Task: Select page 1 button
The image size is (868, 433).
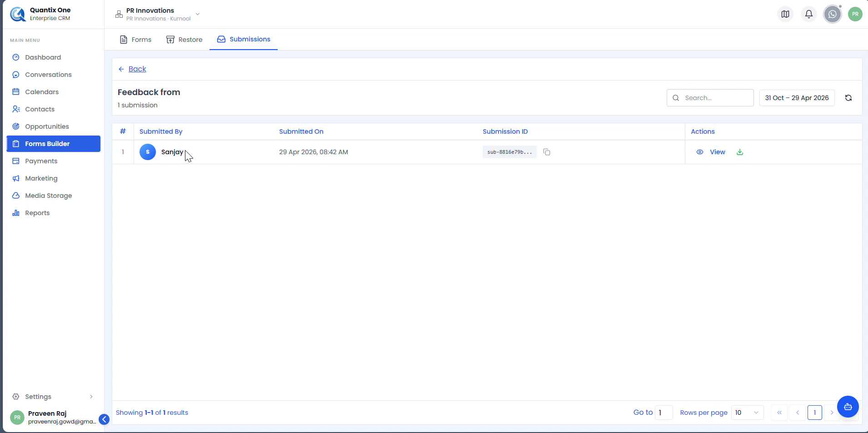Action: click(815, 413)
